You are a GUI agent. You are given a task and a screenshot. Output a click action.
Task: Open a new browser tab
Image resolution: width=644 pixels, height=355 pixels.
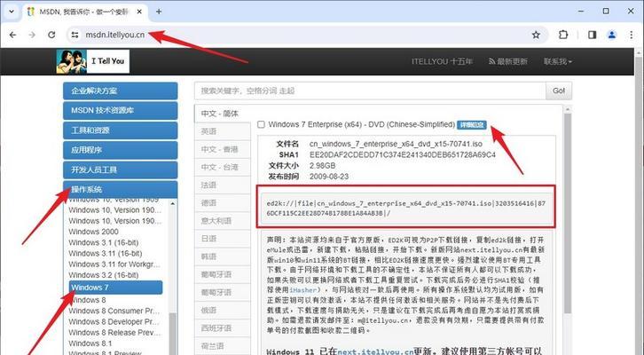[x=159, y=12]
